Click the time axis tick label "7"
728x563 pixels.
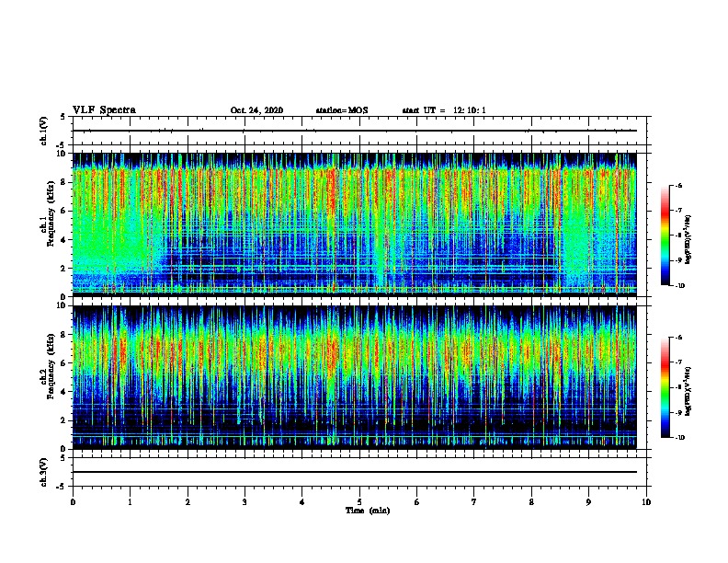(474, 502)
